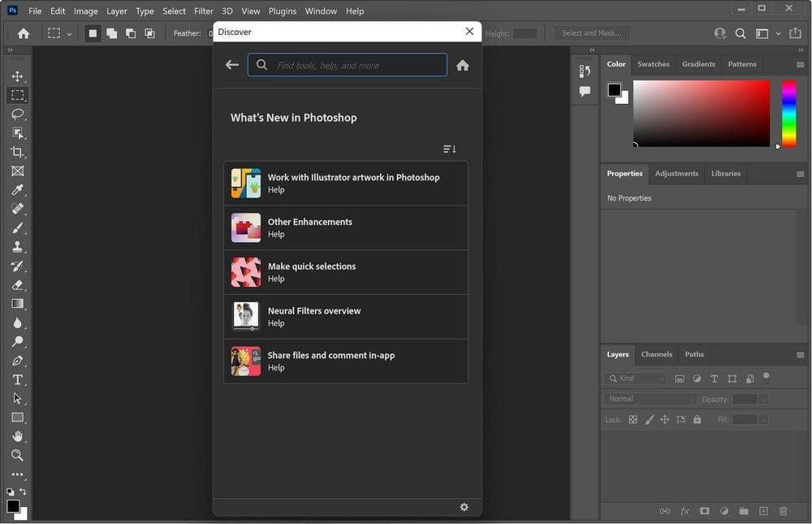Open Discover panel settings gear

[464, 507]
